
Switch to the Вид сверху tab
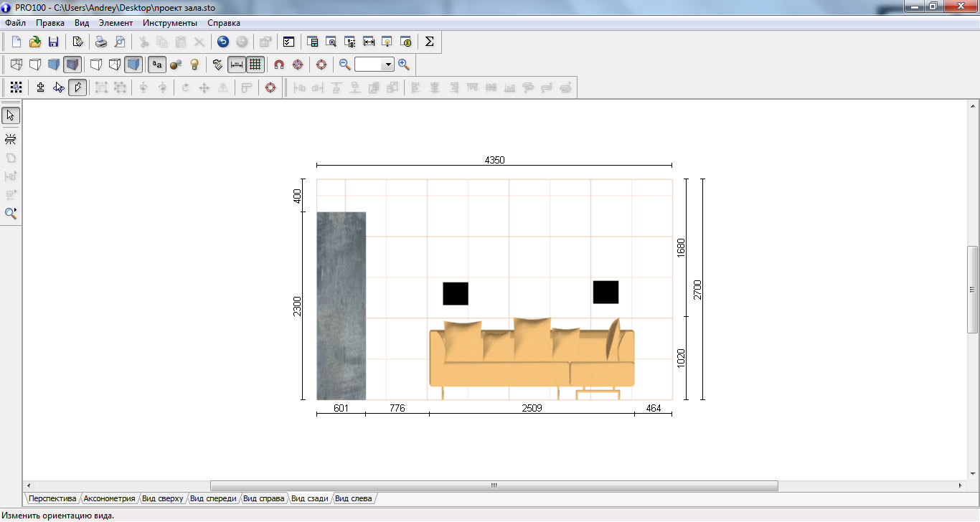pyautogui.click(x=162, y=498)
